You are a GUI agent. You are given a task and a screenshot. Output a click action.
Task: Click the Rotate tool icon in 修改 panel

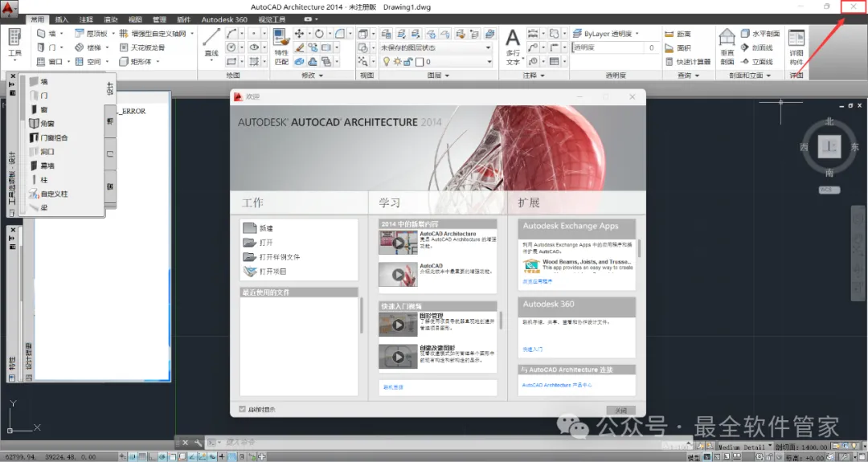coord(319,34)
